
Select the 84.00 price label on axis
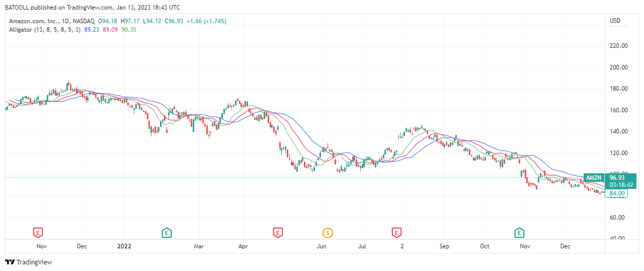tap(617, 193)
